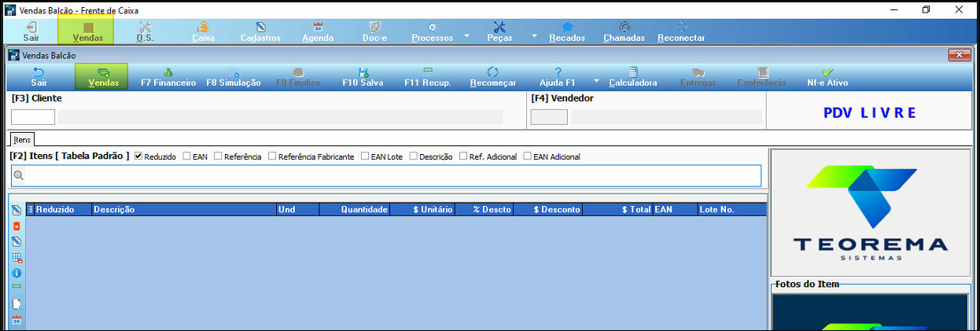Uncheck the Reduzido checkbox
This screenshot has width=980, height=331.
[138, 156]
